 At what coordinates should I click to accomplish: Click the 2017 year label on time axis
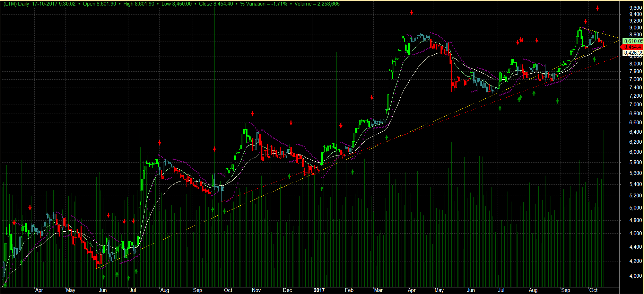(x=319, y=290)
